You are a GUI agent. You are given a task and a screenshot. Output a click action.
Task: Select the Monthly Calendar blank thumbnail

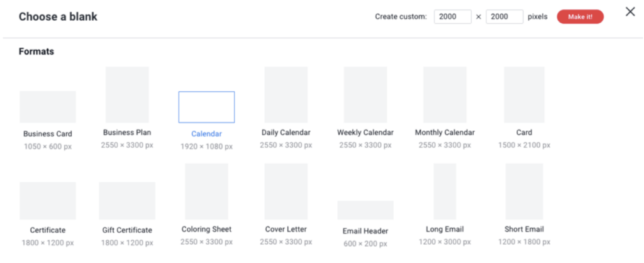tap(445, 94)
